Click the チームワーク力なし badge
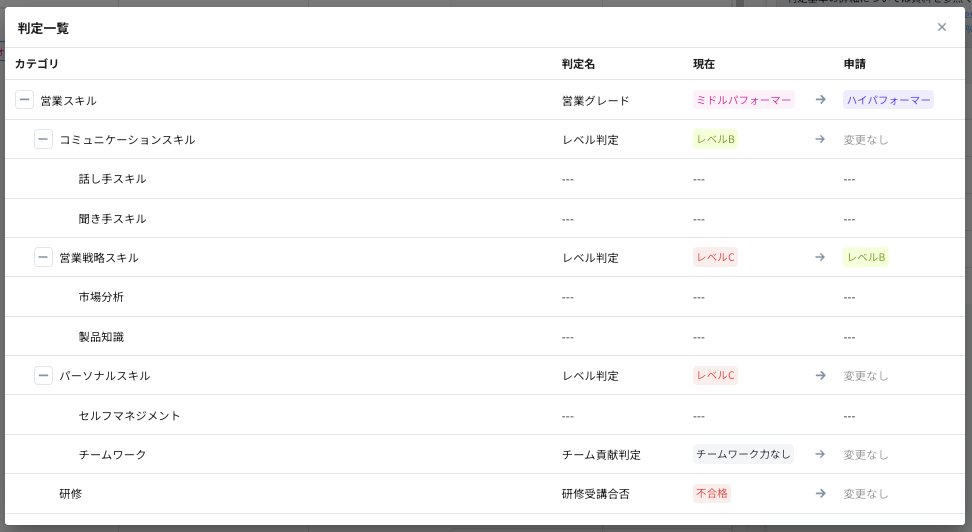This screenshot has height=532, width=972. pyautogui.click(x=743, y=454)
